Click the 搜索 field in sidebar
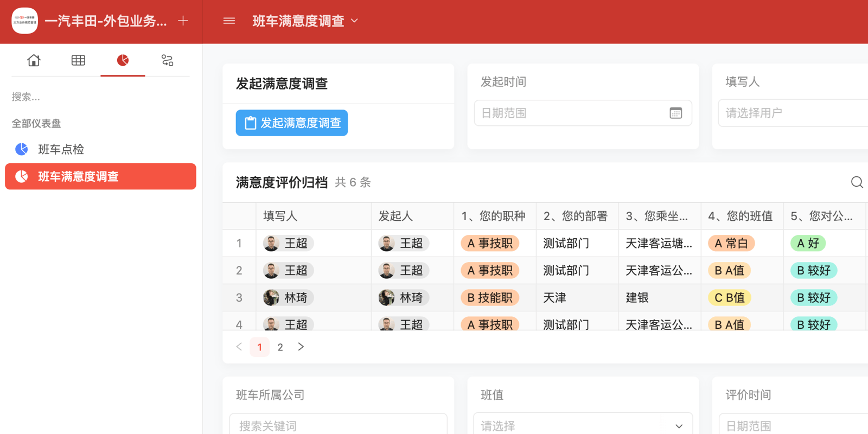 click(98, 97)
